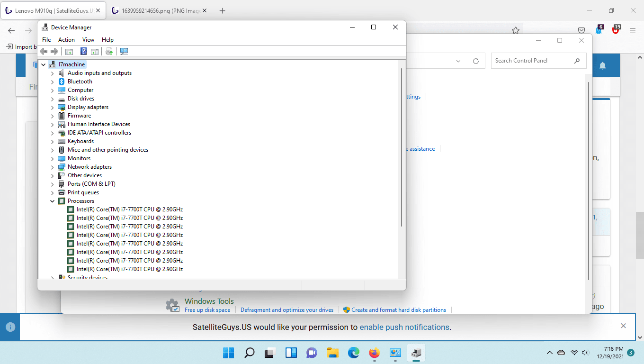
Task: Select the Computer category icon in tree
Action: [62, 90]
